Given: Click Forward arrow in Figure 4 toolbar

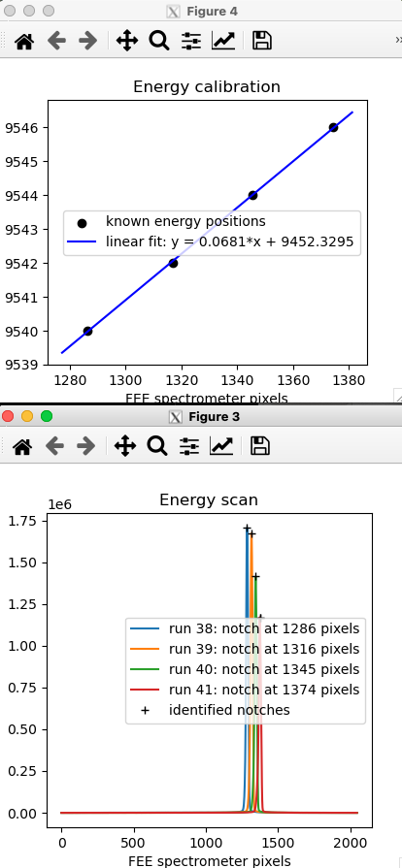Looking at the screenshot, I should click(x=88, y=41).
